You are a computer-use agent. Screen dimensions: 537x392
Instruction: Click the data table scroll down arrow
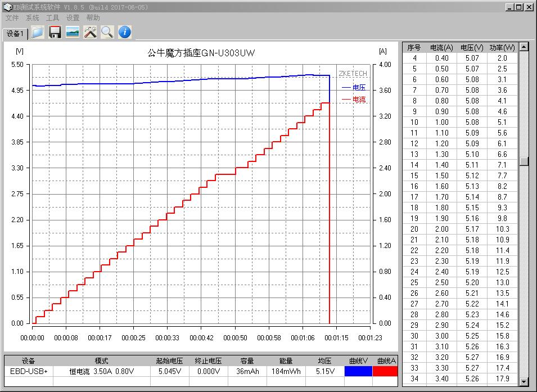pos(524,381)
